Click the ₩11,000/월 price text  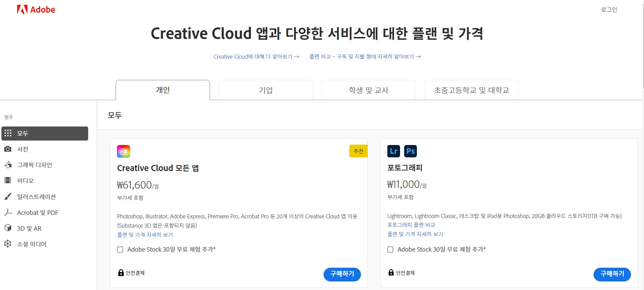(407, 184)
